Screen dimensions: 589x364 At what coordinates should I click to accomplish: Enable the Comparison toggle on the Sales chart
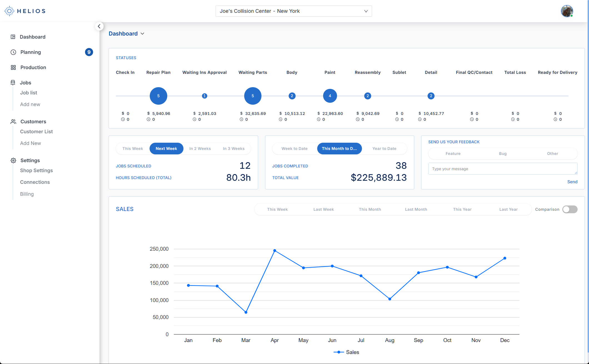tap(570, 209)
